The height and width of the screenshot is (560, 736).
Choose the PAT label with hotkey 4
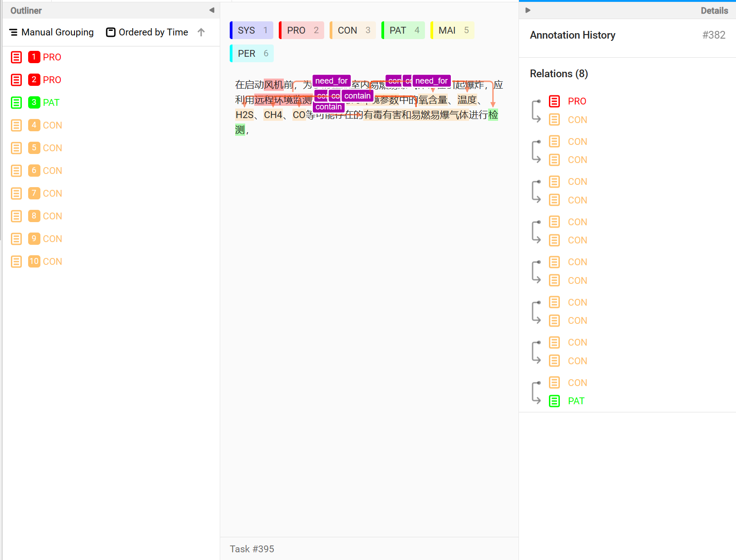[403, 30]
